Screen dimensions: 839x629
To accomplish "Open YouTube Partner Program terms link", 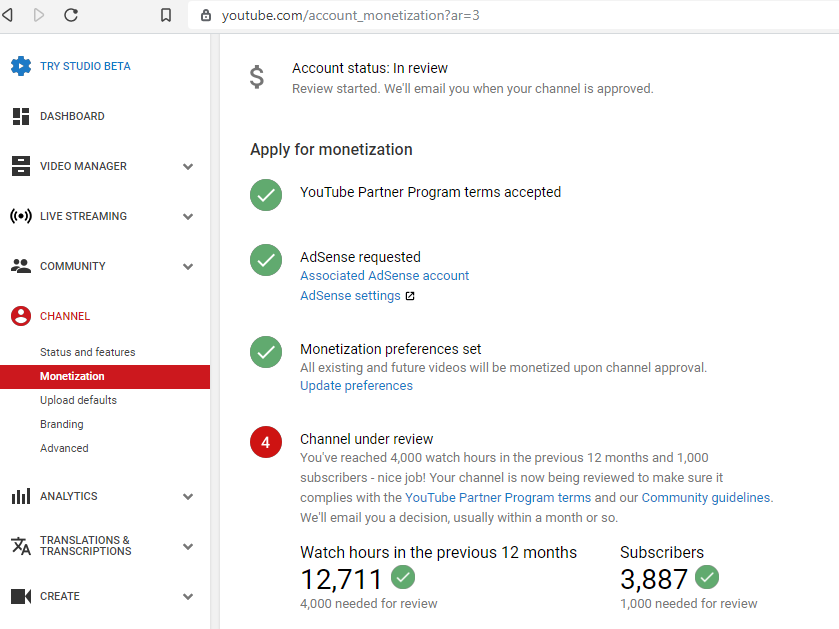I will [498, 497].
